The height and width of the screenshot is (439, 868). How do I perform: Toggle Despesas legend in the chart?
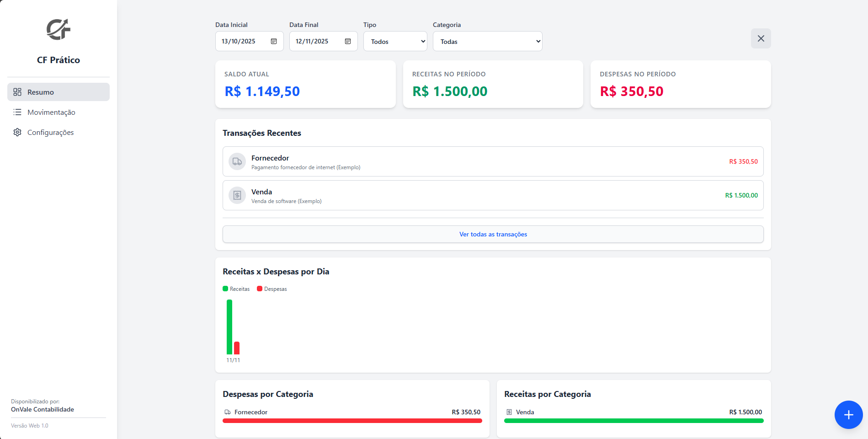(272, 289)
